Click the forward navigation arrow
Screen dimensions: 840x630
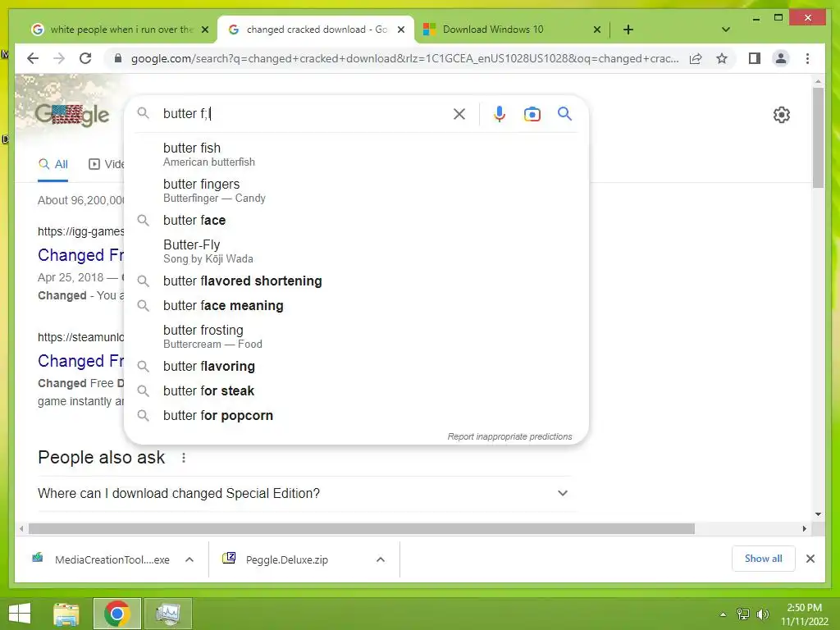pos(59,58)
